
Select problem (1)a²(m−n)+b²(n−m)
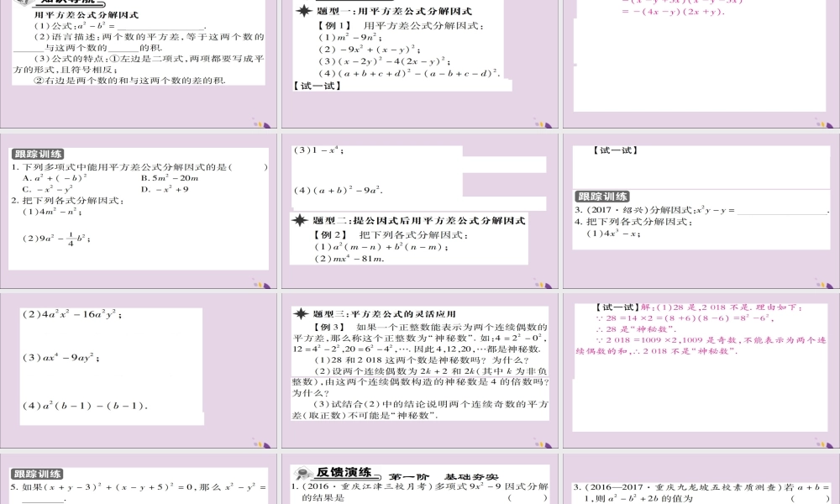[381, 246]
